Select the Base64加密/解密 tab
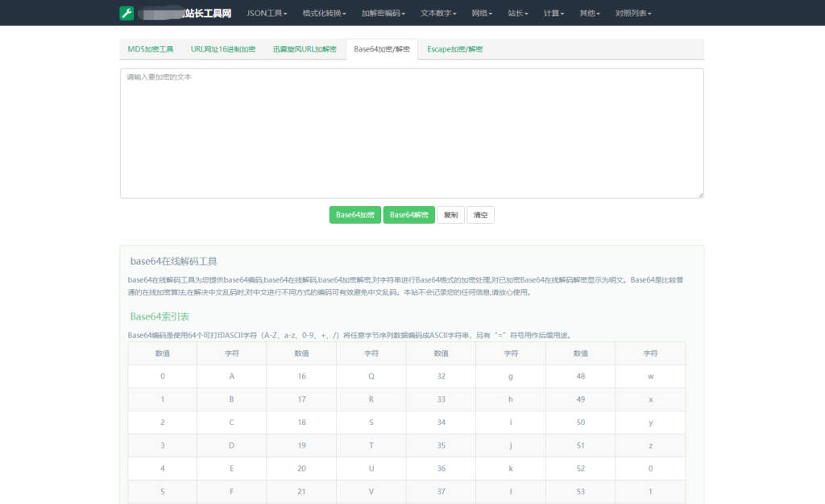 [x=382, y=49]
